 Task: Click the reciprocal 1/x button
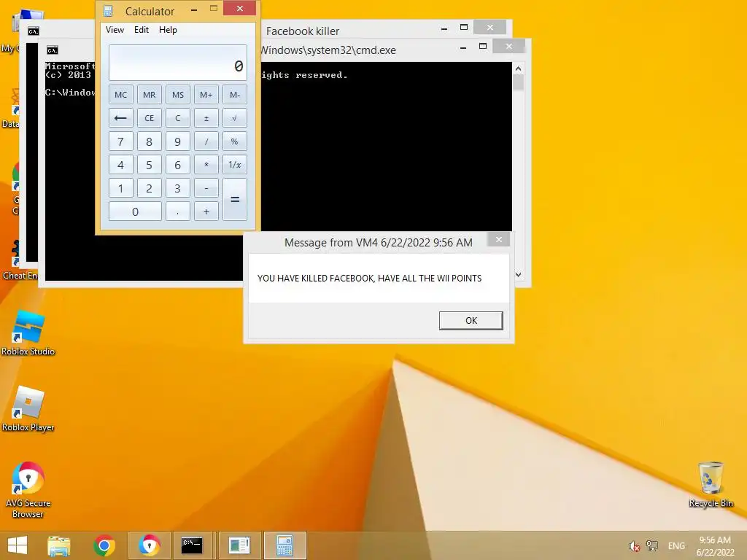click(235, 165)
